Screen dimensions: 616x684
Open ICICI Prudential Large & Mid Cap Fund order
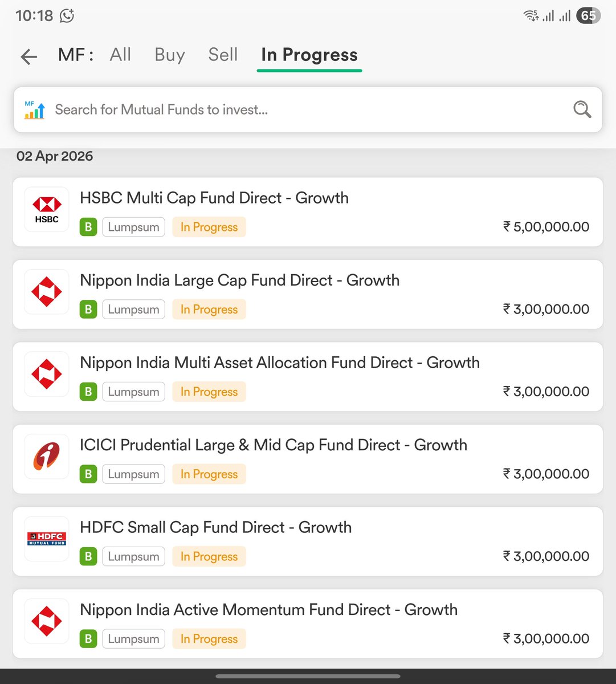click(x=308, y=459)
